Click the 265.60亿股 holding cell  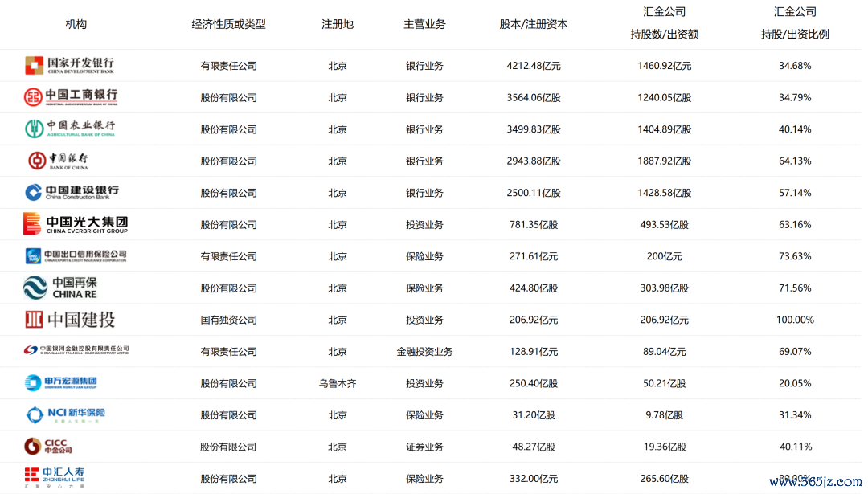pos(665,479)
